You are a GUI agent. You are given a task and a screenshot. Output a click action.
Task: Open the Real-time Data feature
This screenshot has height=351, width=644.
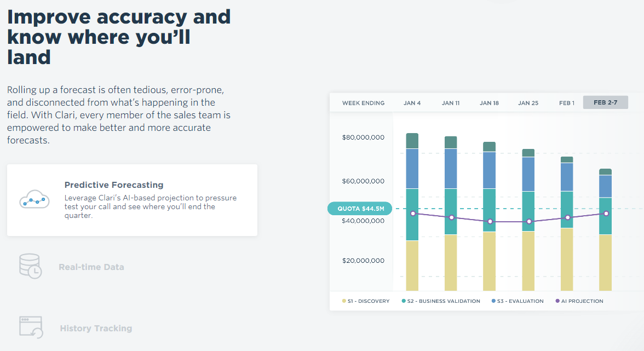pos(91,267)
